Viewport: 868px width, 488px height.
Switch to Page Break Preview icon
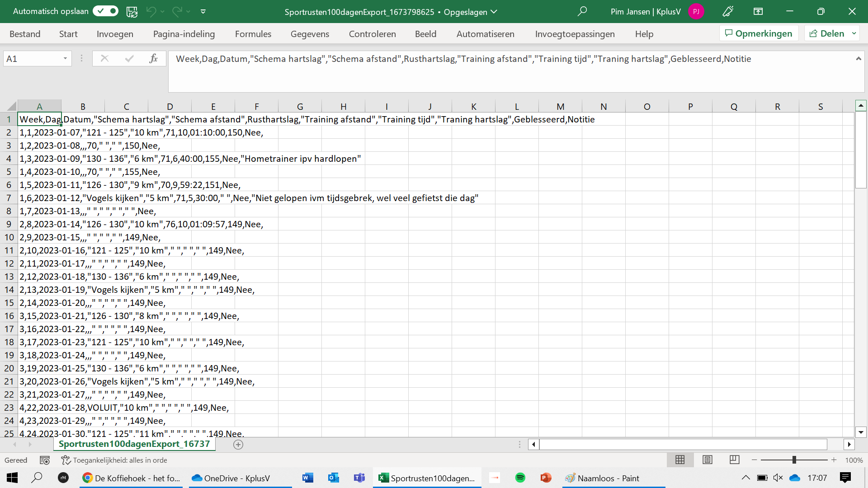tap(735, 460)
